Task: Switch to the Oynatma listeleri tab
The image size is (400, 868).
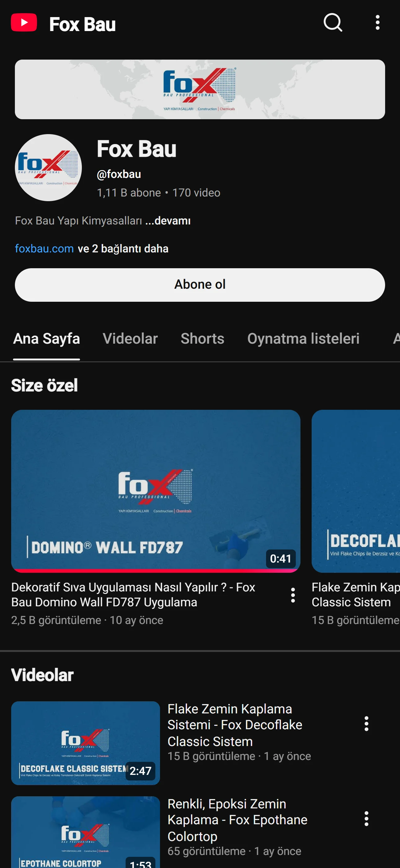Action: point(303,339)
